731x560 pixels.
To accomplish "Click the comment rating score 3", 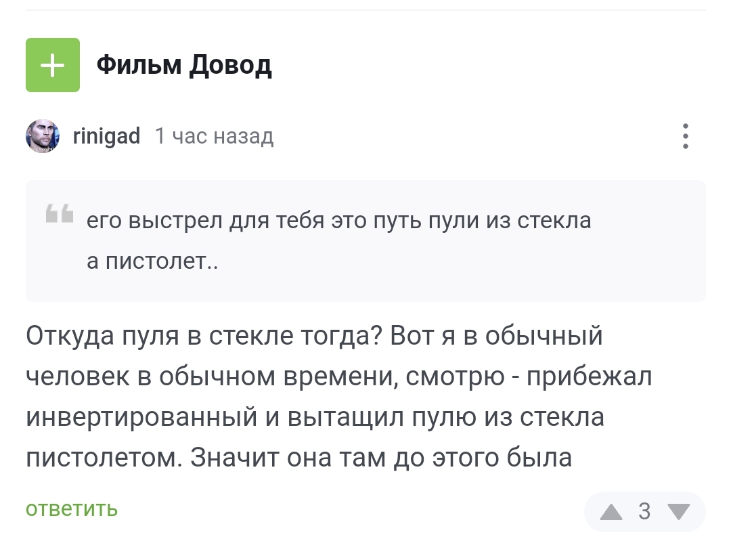I will tap(644, 511).
